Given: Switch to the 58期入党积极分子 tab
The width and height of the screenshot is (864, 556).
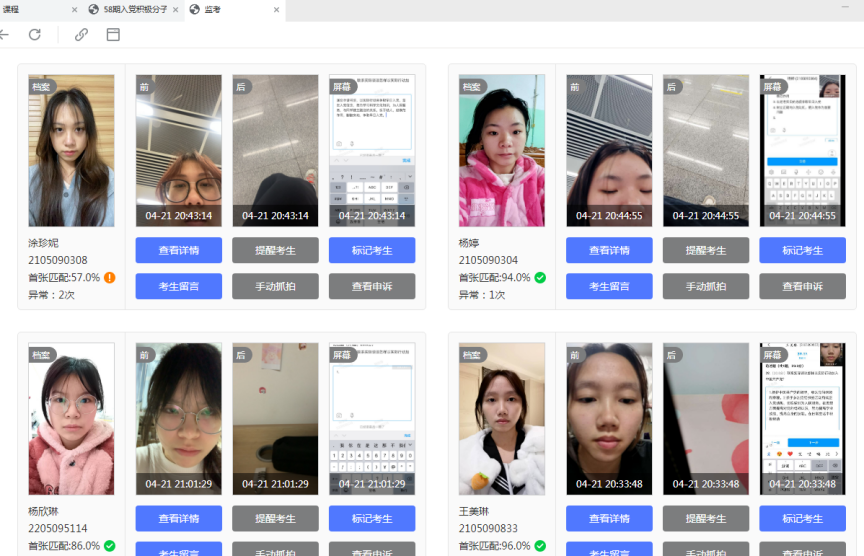Looking at the screenshot, I should [132, 9].
